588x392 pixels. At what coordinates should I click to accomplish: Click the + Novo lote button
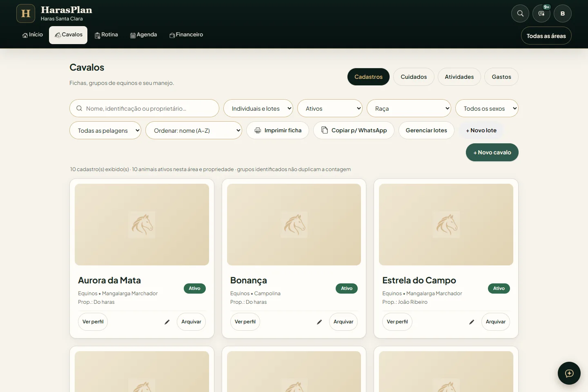(481, 130)
